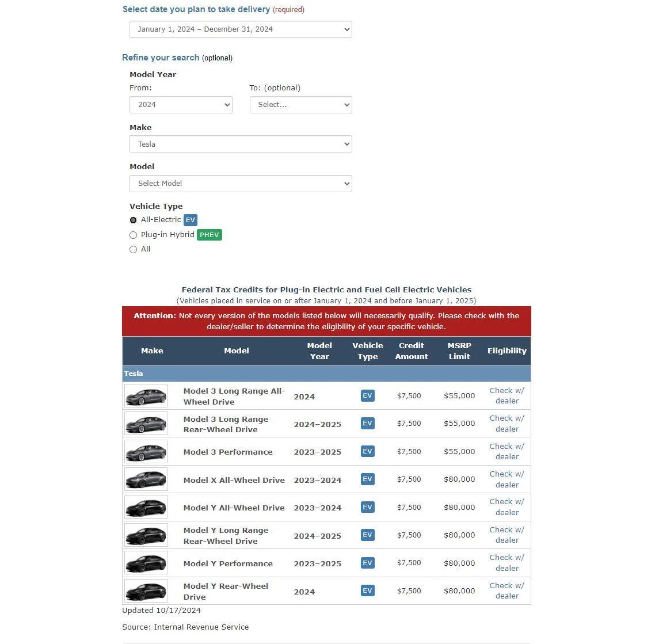The width and height of the screenshot is (655, 644).
Task: Select the Plug-in Hybrid radio button
Action: pyautogui.click(x=134, y=235)
